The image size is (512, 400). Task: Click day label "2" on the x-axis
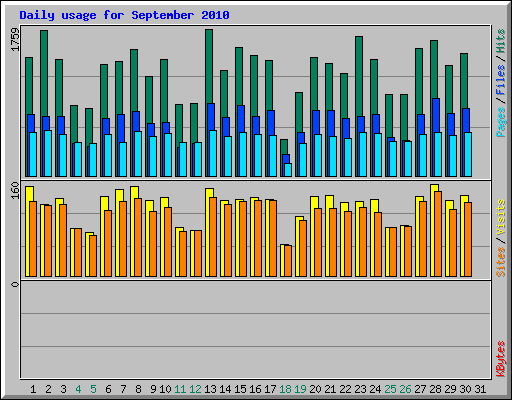point(48,389)
